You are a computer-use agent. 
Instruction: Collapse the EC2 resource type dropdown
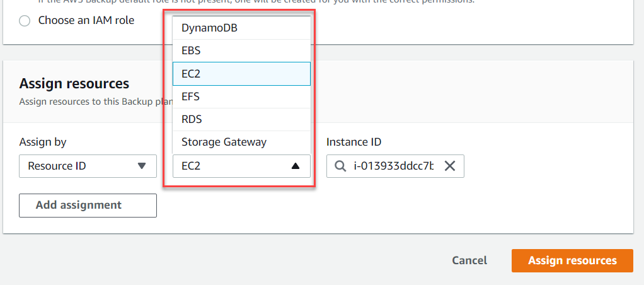pos(241,166)
